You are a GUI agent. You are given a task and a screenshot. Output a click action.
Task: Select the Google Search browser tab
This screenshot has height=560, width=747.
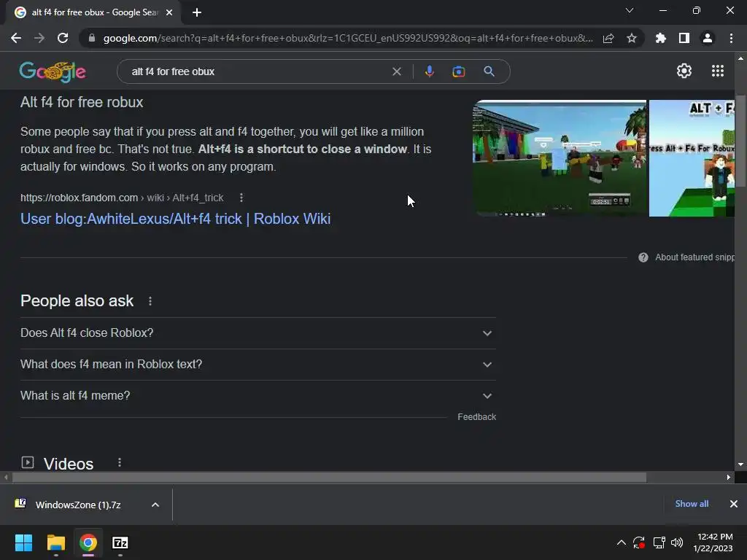93,12
